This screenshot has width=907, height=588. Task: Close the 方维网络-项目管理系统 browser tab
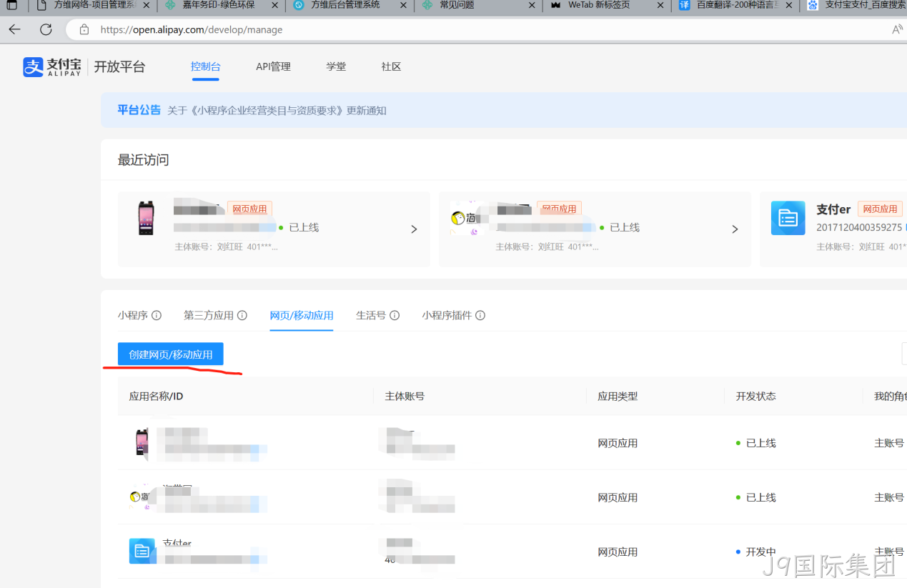tap(147, 5)
